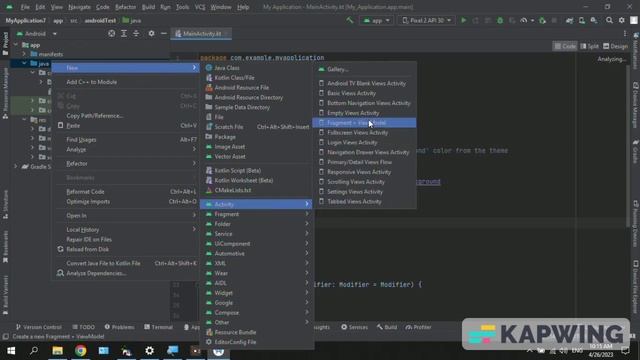Open Device File Explorer on right stripe
This screenshot has height=360, width=640.
[636, 287]
